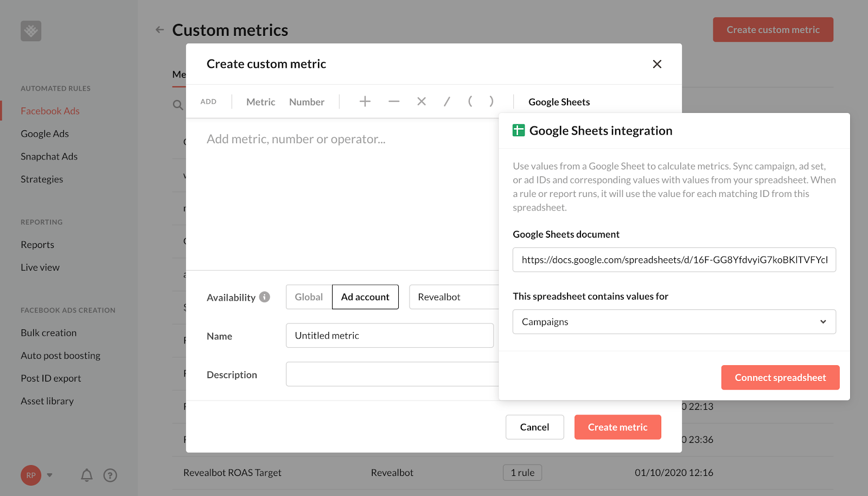Open Live view in the sidebar

point(40,268)
